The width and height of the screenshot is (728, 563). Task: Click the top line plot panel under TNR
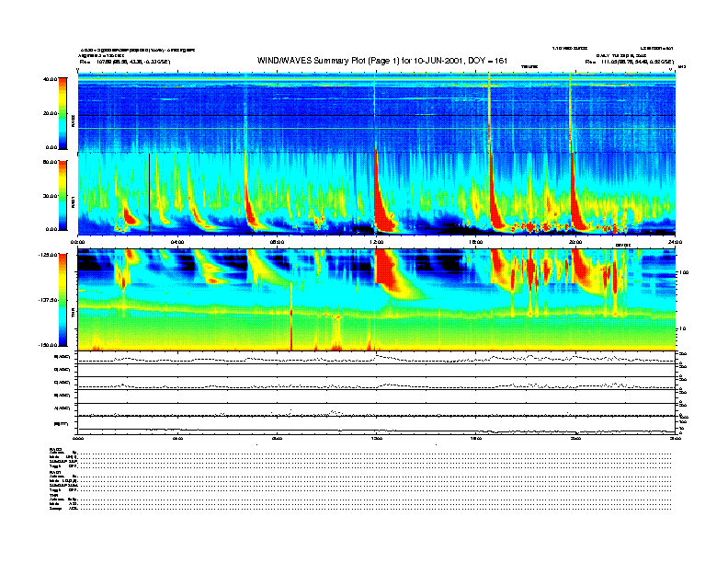(376, 357)
